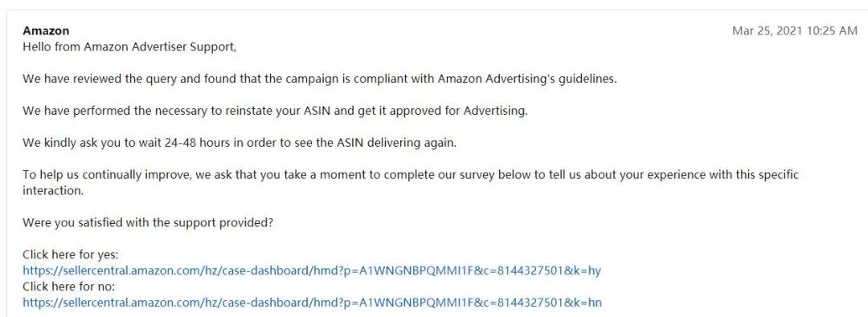Click the 'We kindly ask you to wait' sentence
This screenshot has width=868, height=317.
pyautogui.click(x=240, y=143)
